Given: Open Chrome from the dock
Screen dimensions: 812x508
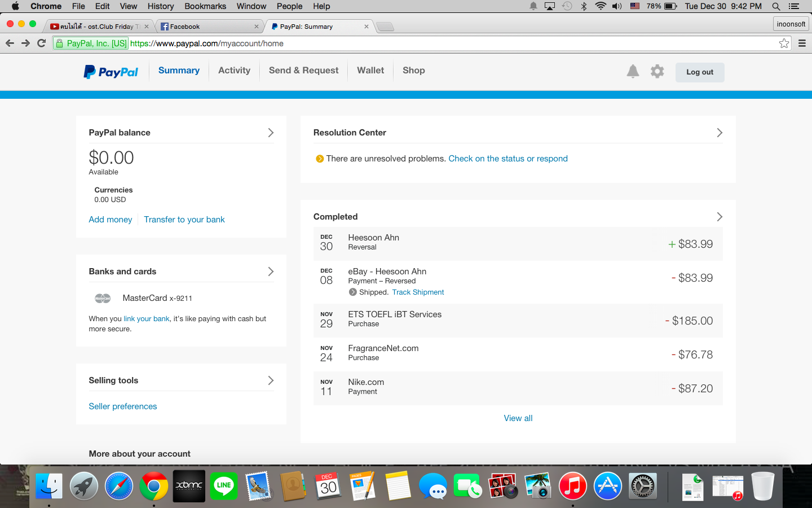Looking at the screenshot, I should pos(154,486).
